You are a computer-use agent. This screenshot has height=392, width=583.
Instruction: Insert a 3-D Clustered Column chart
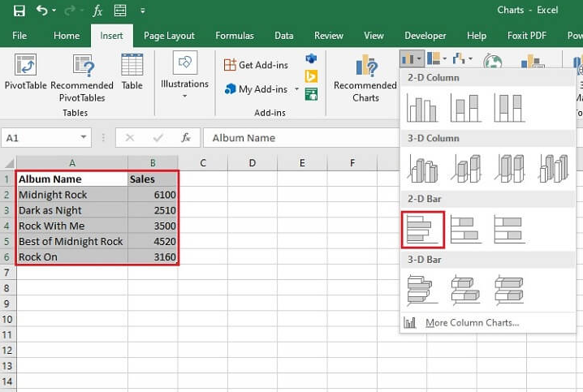422,168
